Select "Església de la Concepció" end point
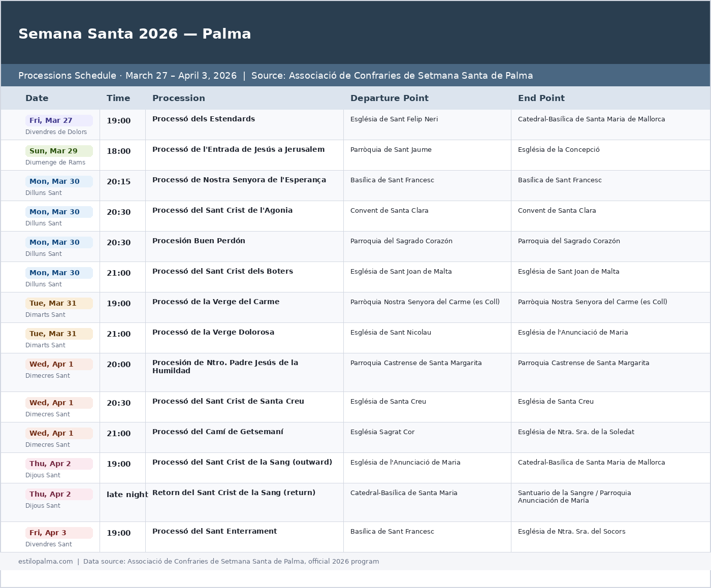This screenshot has width=711, height=588. (559, 150)
